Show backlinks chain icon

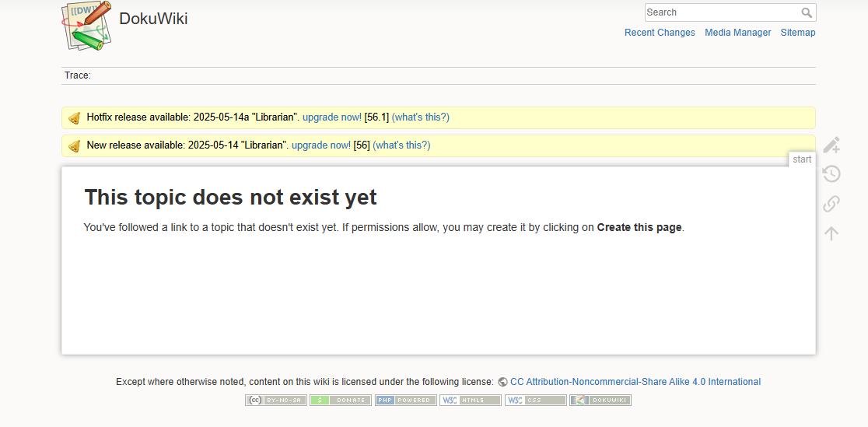[x=831, y=204]
